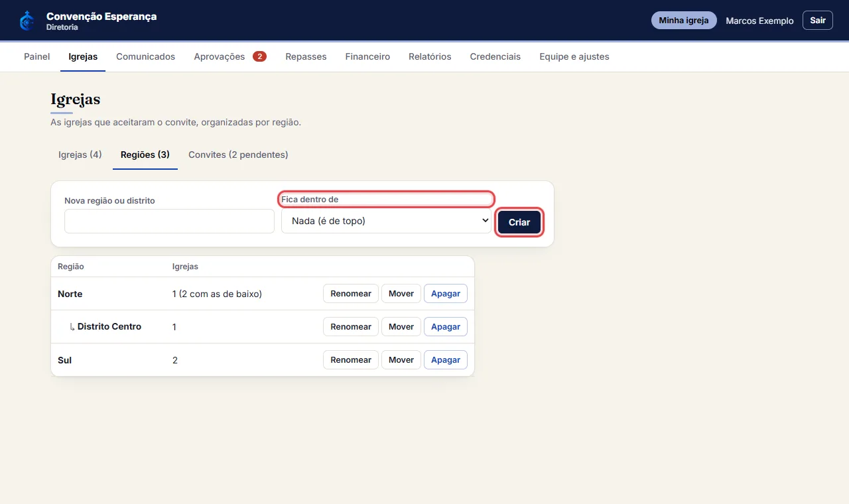
Task: Open the Convites (2 pendentes) sub-tab
Action: 238,155
